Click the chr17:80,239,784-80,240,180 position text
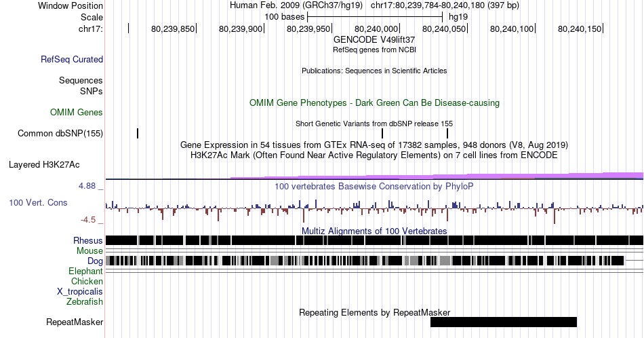The image size is (644, 338). (445, 5)
